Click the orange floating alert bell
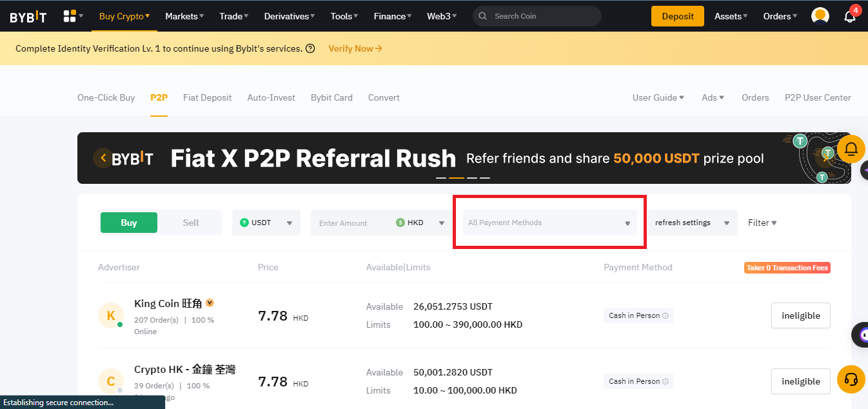This screenshot has height=409, width=868. [x=851, y=149]
